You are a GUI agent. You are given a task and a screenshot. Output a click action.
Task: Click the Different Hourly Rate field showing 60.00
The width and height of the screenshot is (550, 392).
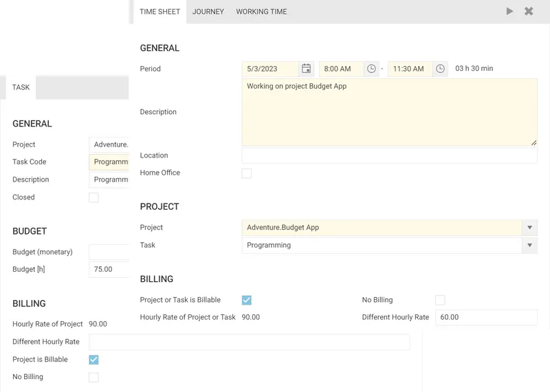[x=485, y=318]
